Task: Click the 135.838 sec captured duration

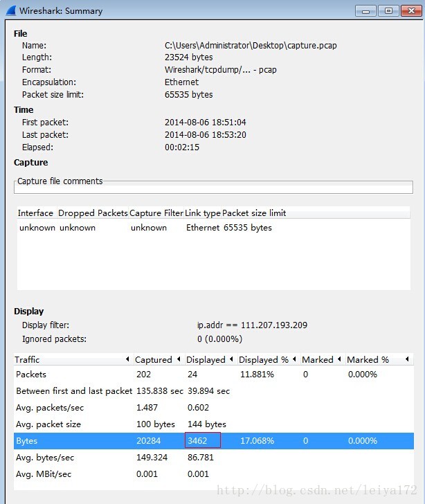Action: [160, 391]
